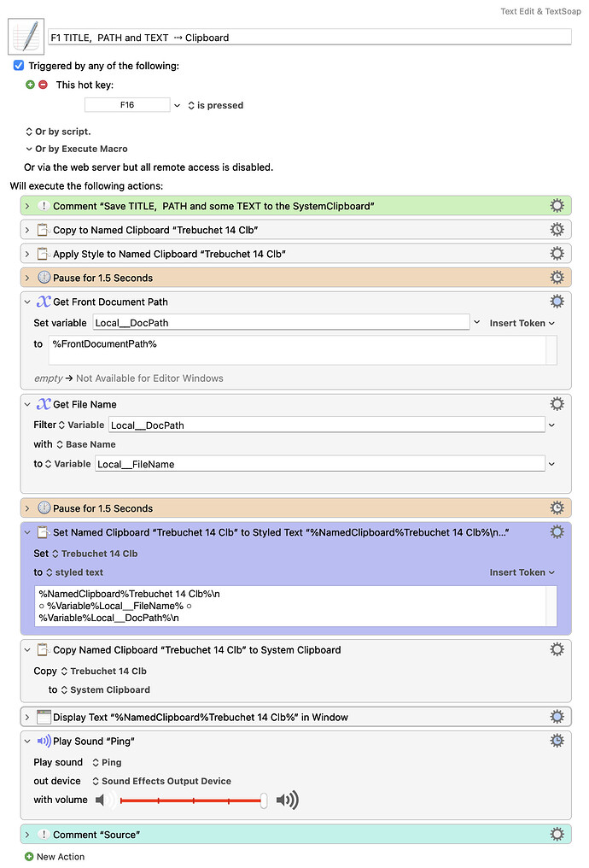Change the 'System Clipboard' destination popup
This screenshot has height=868, width=589.
coord(105,689)
